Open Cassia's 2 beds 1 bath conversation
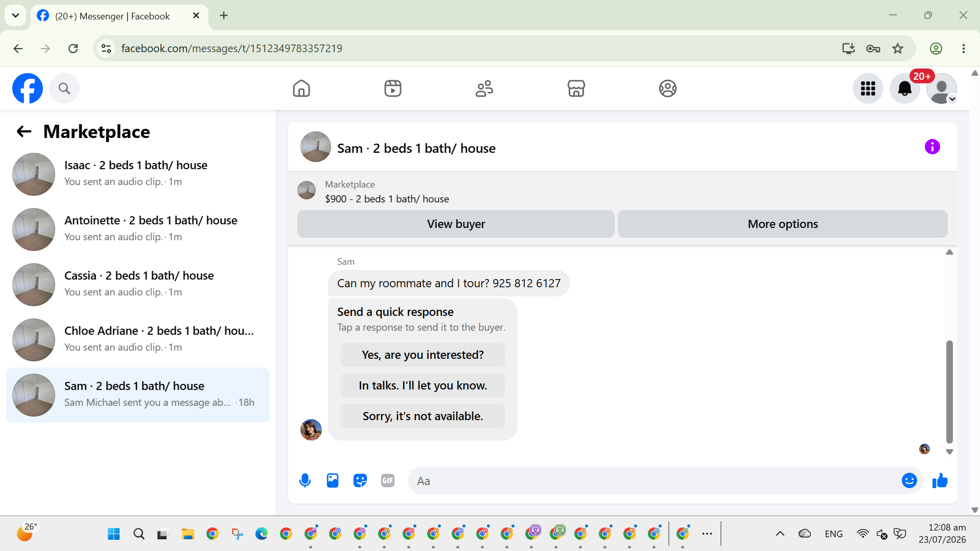The height and width of the screenshot is (551, 980). coord(138,285)
